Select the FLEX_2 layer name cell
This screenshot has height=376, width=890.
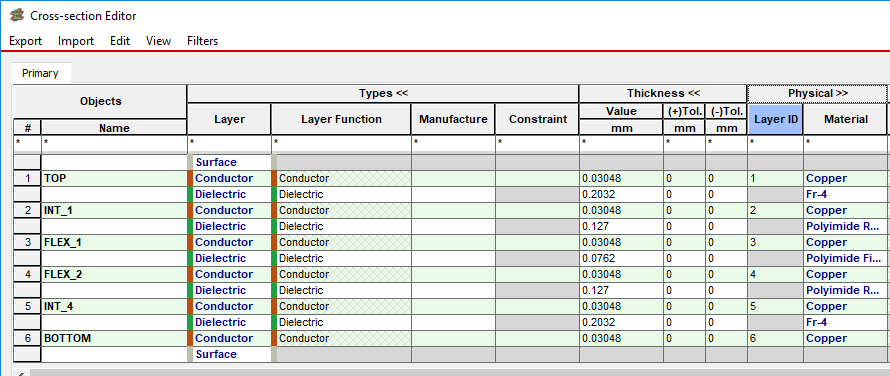pos(114,274)
